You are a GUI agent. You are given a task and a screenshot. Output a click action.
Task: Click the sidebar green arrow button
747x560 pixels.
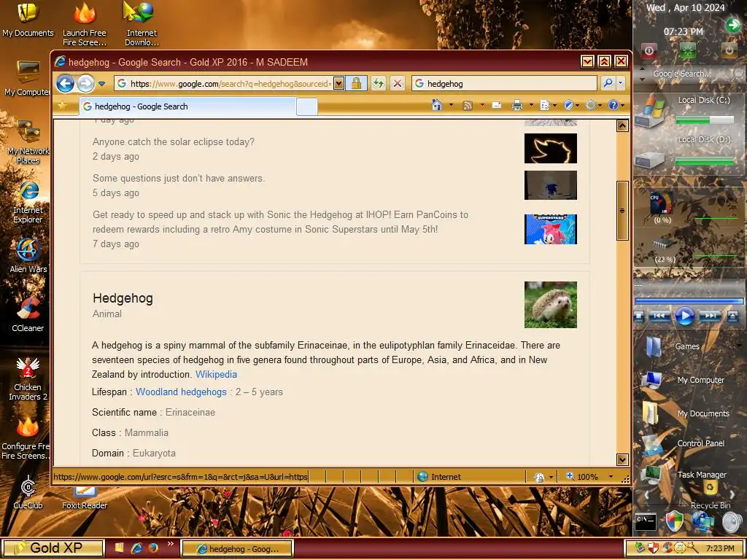click(x=733, y=25)
